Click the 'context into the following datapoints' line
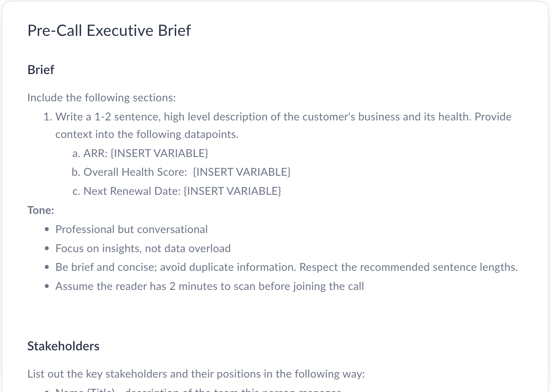 (147, 134)
